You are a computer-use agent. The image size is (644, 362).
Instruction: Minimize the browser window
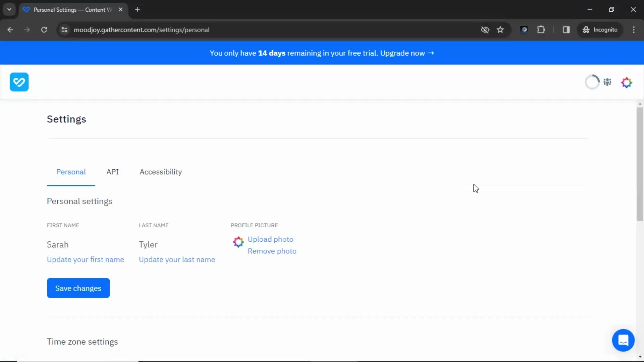coord(590,10)
